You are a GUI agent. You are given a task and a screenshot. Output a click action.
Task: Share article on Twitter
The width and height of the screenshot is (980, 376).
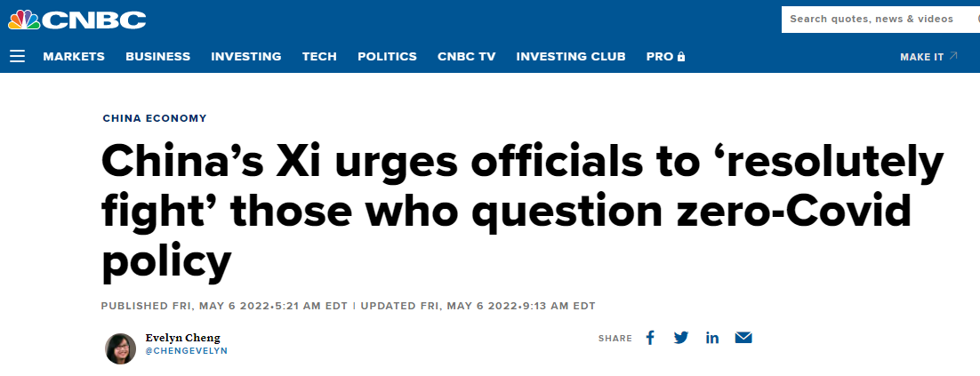coord(681,338)
